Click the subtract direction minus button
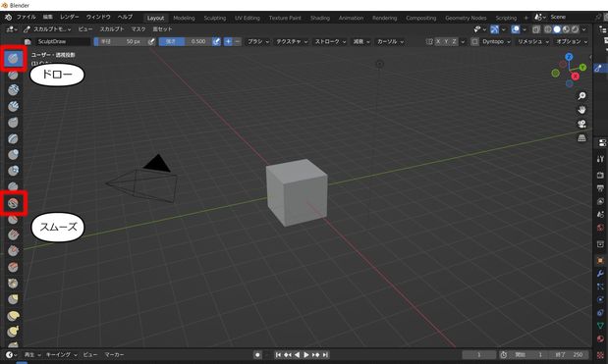The image size is (608, 364). click(238, 41)
